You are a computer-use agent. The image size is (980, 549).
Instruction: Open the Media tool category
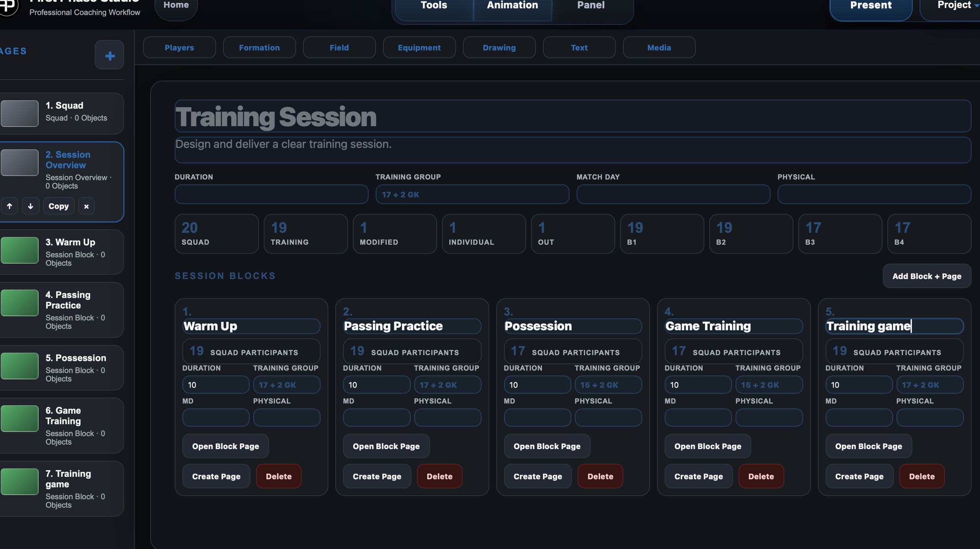point(659,47)
